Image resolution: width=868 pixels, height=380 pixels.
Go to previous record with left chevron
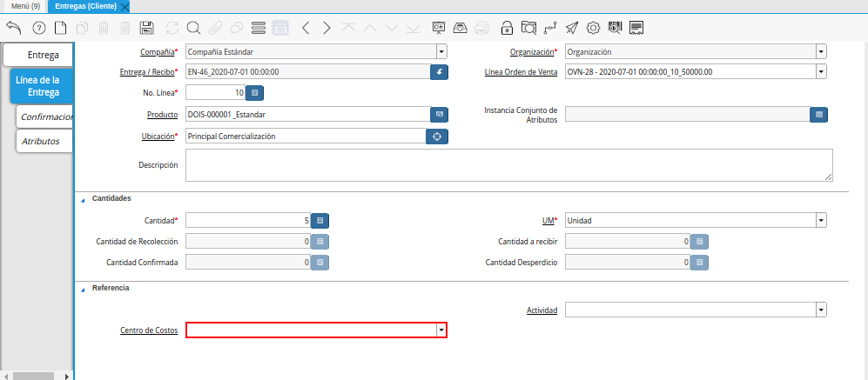coord(306,28)
